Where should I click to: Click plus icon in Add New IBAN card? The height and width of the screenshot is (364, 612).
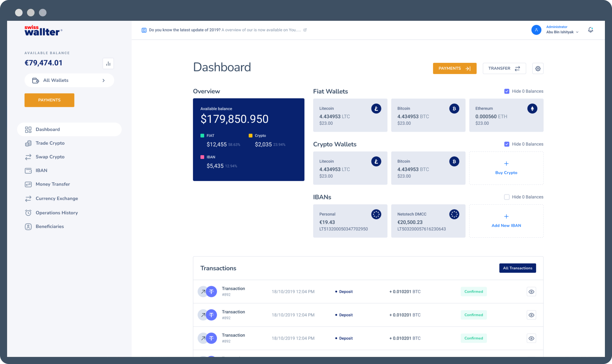click(506, 216)
